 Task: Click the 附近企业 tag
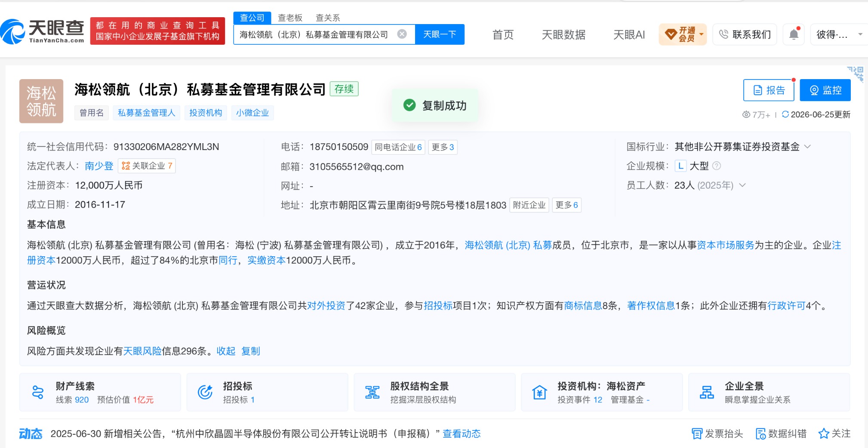[x=529, y=205]
